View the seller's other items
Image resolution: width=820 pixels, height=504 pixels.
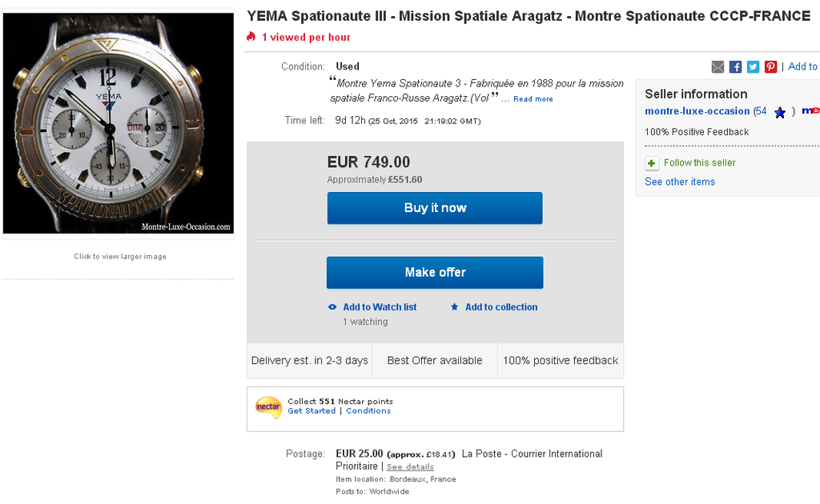point(680,182)
